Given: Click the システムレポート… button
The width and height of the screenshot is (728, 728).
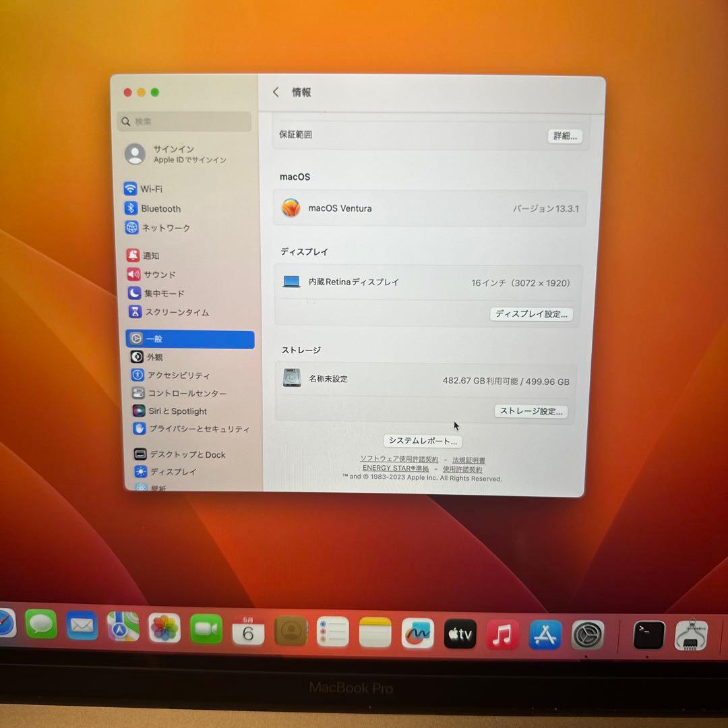Looking at the screenshot, I should coord(423,441).
